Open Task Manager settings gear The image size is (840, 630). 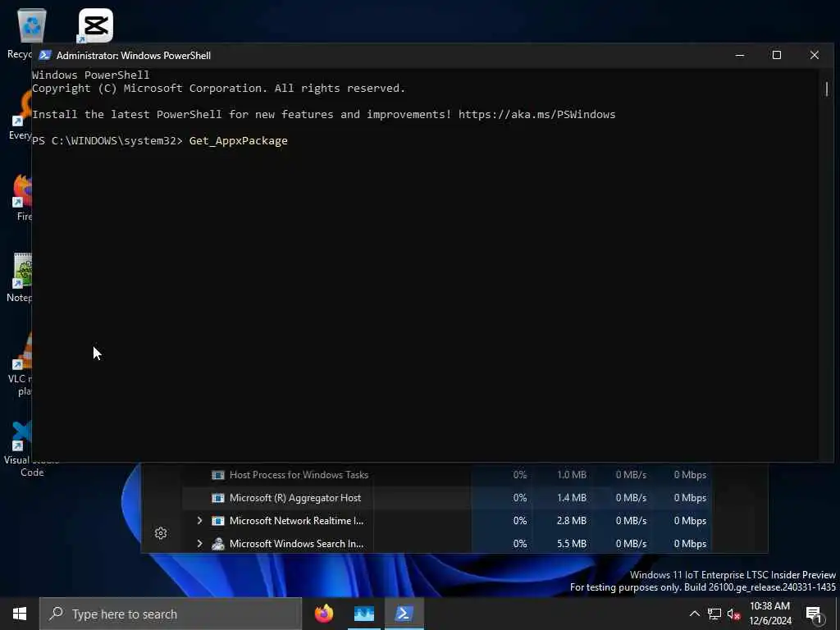161,533
